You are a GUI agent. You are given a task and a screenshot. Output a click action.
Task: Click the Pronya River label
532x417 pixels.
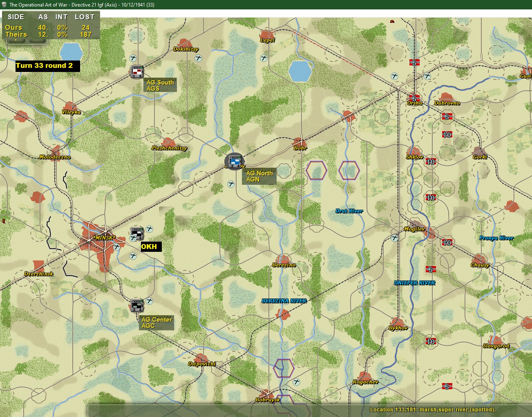tap(496, 238)
